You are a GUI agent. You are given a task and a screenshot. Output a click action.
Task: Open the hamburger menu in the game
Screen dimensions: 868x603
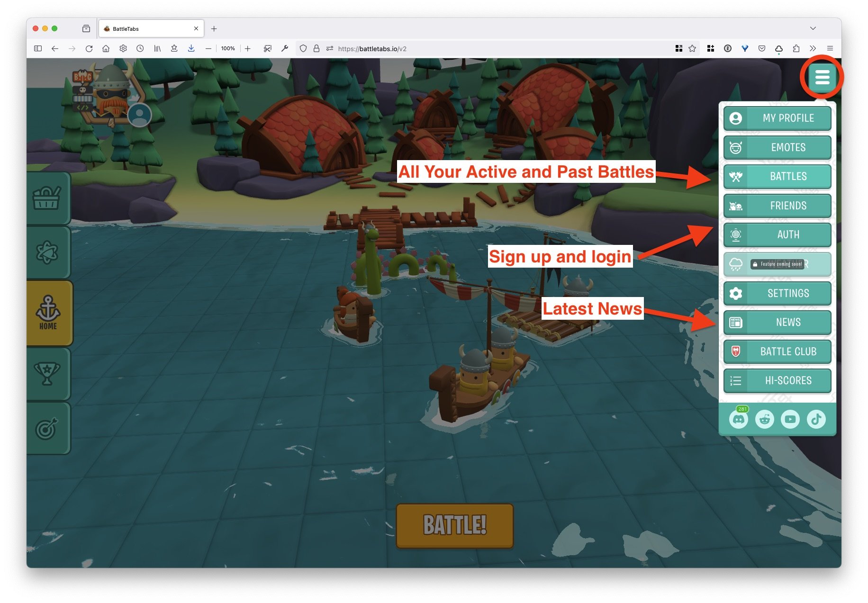coord(822,77)
